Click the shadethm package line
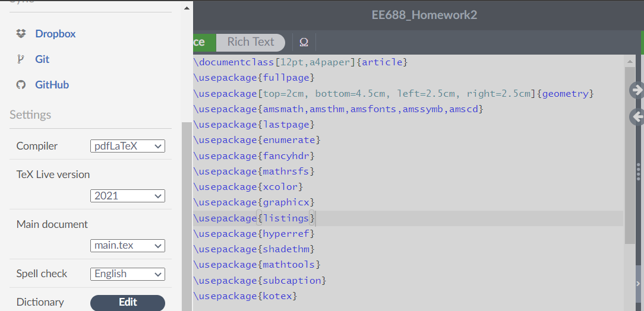The image size is (644, 311). (x=254, y=249)
